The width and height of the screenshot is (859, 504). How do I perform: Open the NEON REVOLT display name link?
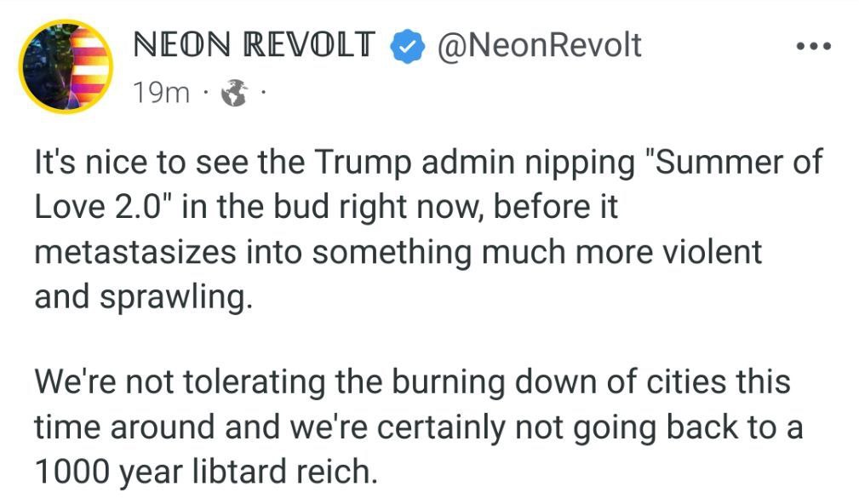tap(255, 45)
